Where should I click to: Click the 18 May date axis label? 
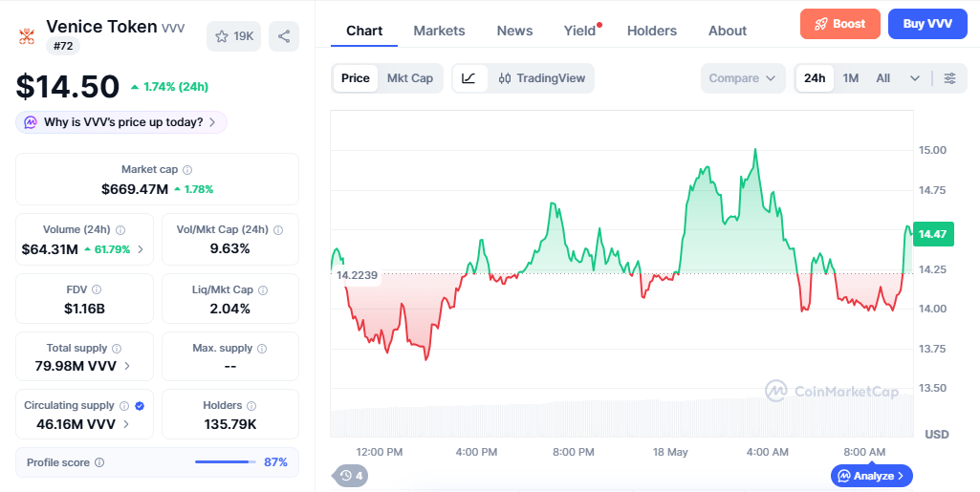(x=670, y=452)
